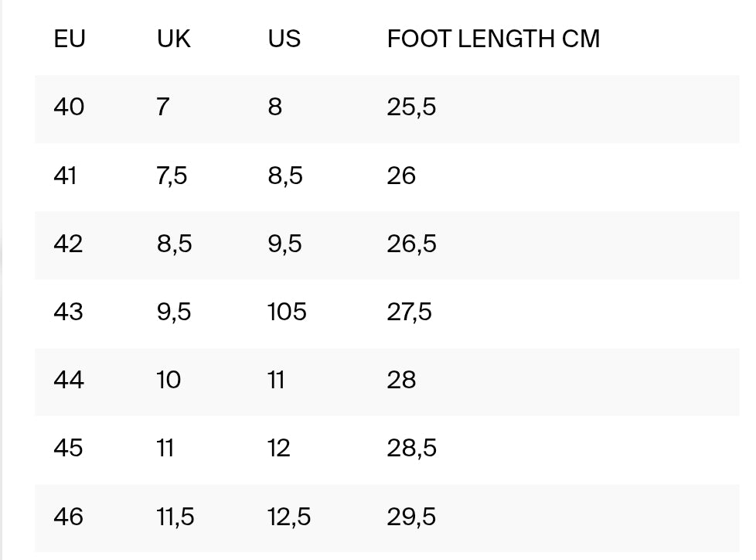Click the FOOT LENGTH CM header
Screen dimensions: 756x560
[493, 39]
